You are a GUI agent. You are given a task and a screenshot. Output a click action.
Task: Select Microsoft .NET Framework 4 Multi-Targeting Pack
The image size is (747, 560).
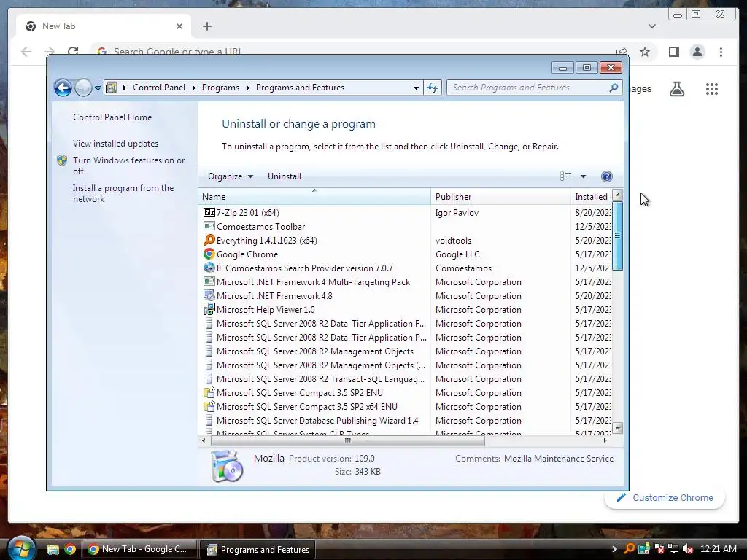tap(313, 282)
